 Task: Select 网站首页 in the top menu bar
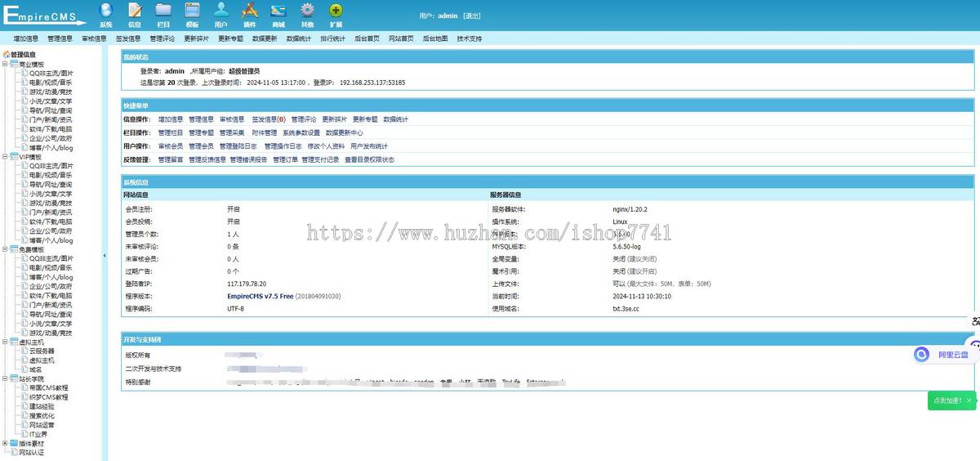(x=401, y=38)
